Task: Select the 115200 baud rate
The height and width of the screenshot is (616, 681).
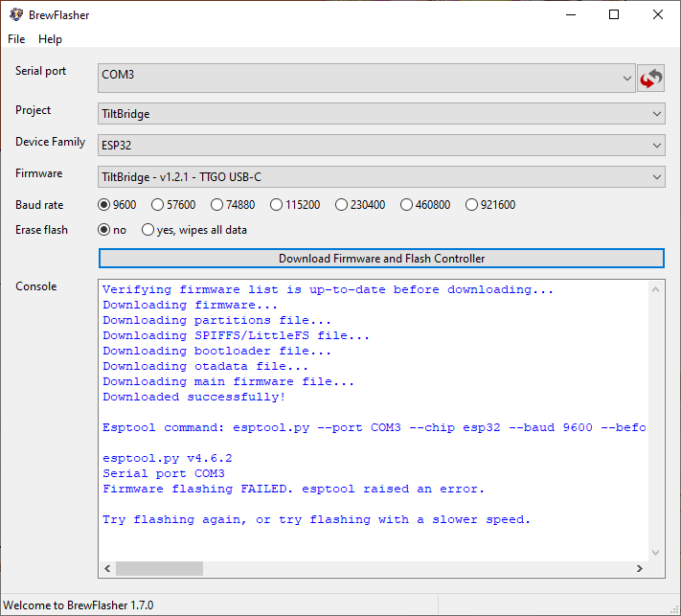Action: point(295,205)
